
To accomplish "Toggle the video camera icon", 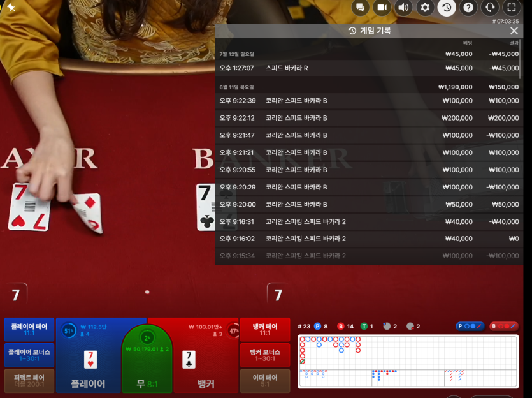I will pos(382,8).
